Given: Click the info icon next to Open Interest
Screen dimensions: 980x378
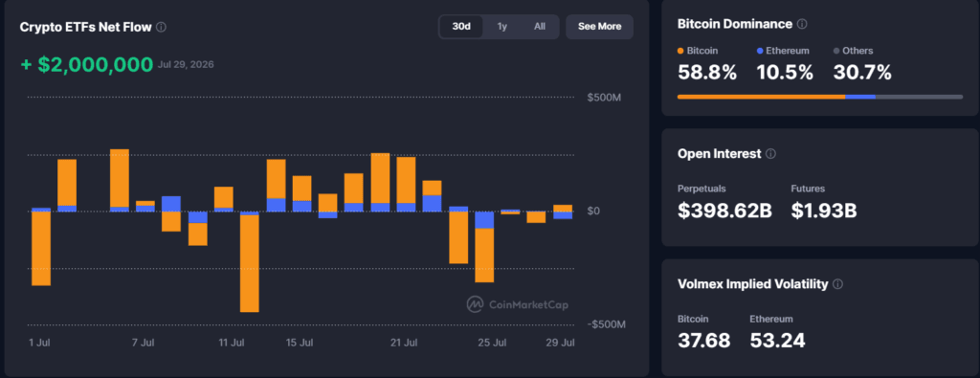Looking at the screenshot, I should [x=770, y=154].
